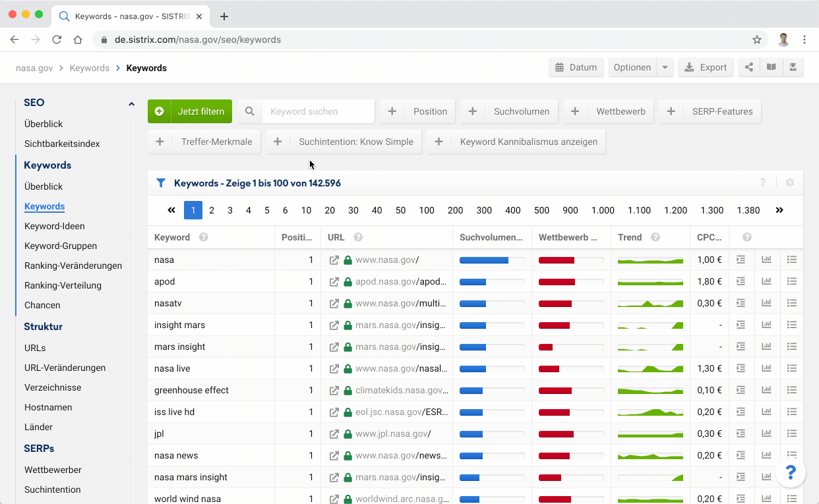This screenshot has height=504, width=819.
Task: Click the round help question mark button
Action: pyautogui.click(x=791, y=472)
